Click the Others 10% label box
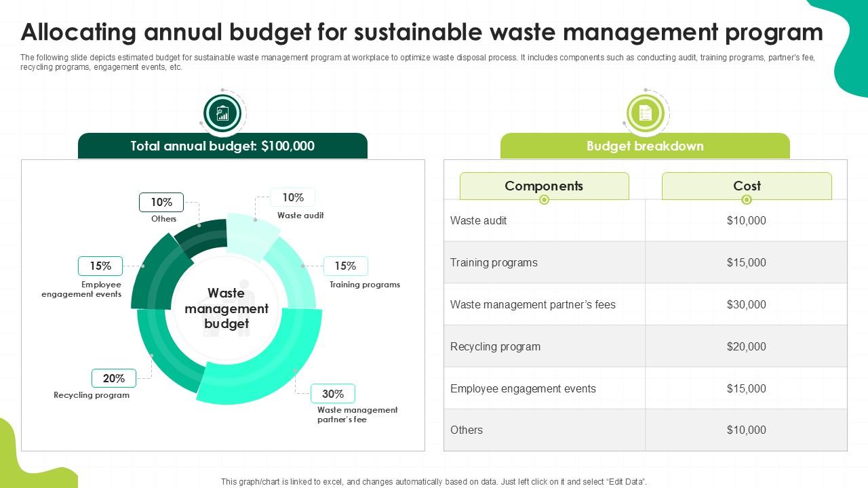 click(161, 202)
